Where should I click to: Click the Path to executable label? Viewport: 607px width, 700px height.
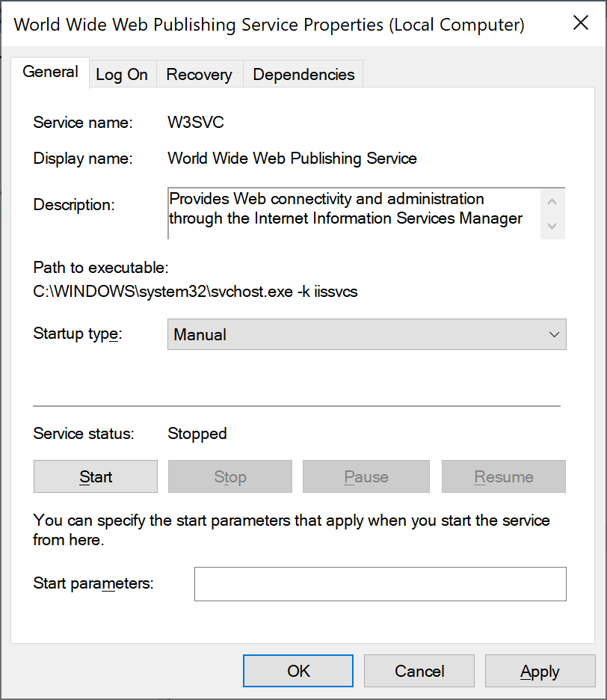101,268
